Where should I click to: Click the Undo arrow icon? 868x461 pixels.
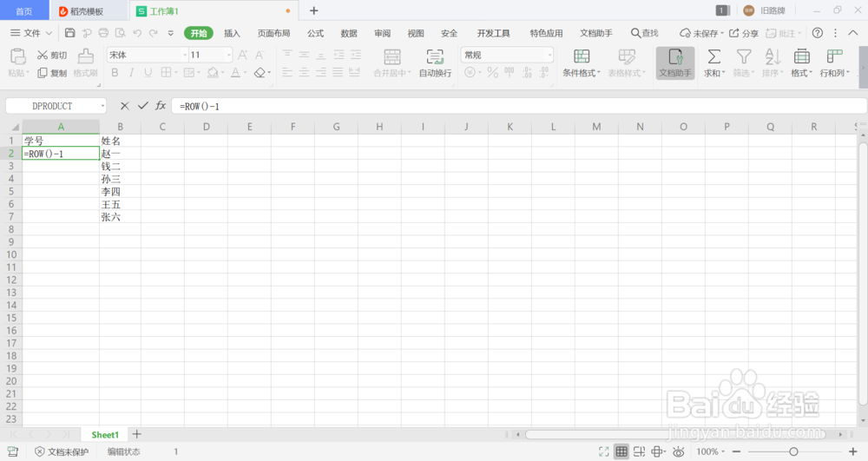point(137,33)
